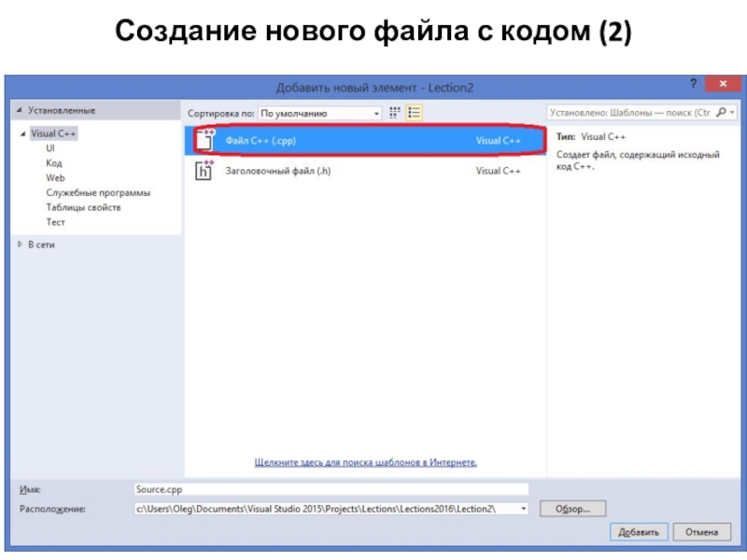The image size is (747, 560).
Task: Expand the В сети section
Action: [x=20, y=245]
